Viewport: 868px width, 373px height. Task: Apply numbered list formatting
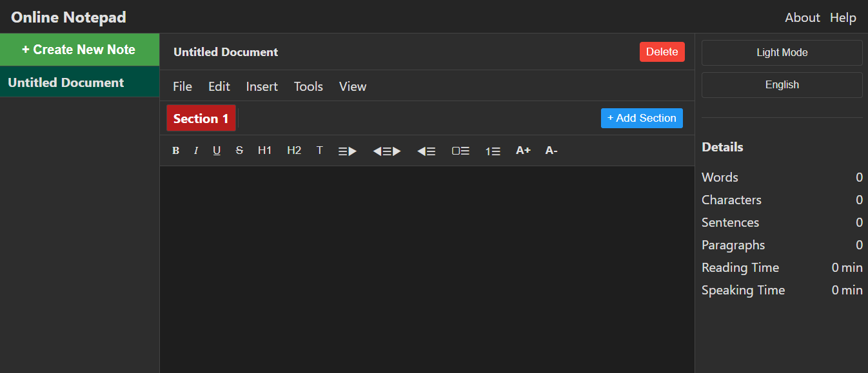pos(493,150)
